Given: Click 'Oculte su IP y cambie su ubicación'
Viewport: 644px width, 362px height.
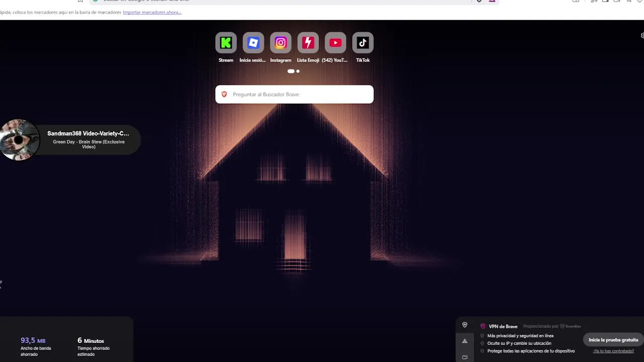Looking at the screenshot, I should (x=519, y=343).
